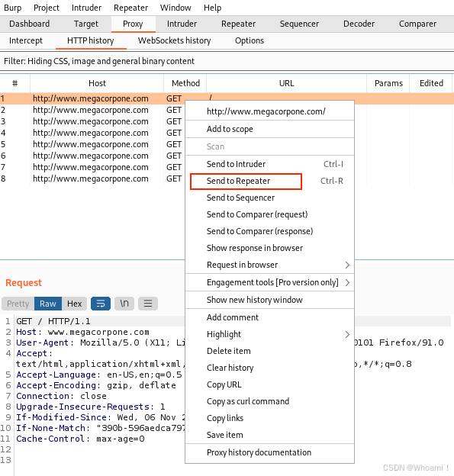Open the Request panel hamburger menu icon
454x476 pixels.
(148, 304)
